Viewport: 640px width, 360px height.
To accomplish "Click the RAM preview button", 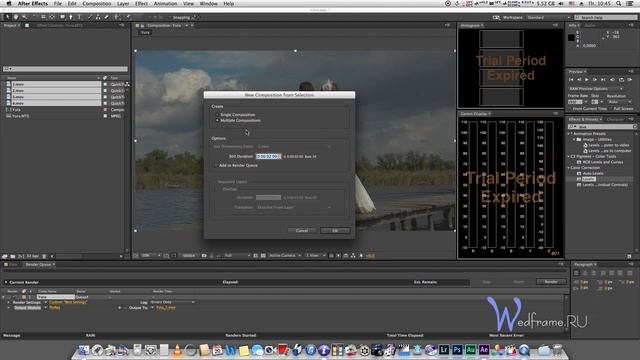I will 629,80.
